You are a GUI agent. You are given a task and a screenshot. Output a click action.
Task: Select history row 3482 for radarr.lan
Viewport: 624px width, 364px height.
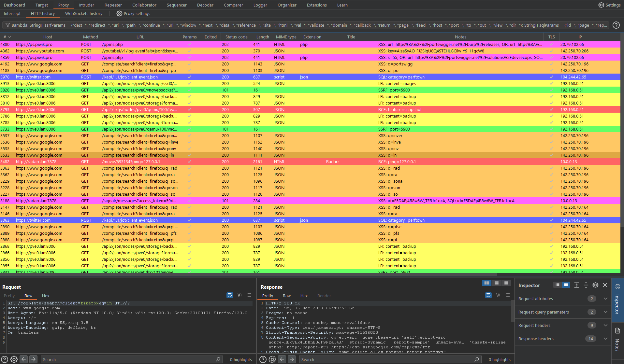point(310,161)
